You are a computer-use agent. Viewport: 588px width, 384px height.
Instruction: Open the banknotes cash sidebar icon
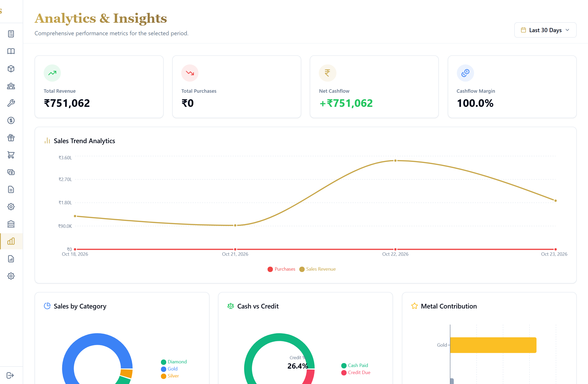click(x=11, y=172)
